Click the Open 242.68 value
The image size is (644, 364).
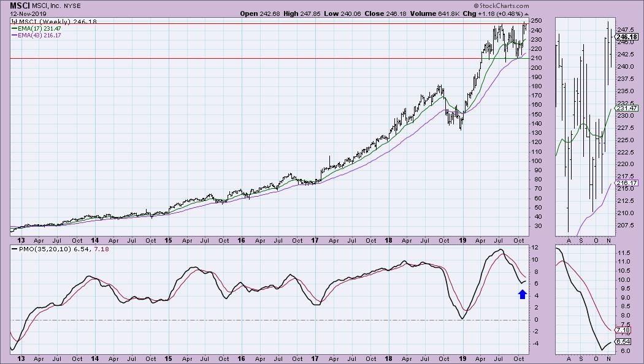pos(260,13)
